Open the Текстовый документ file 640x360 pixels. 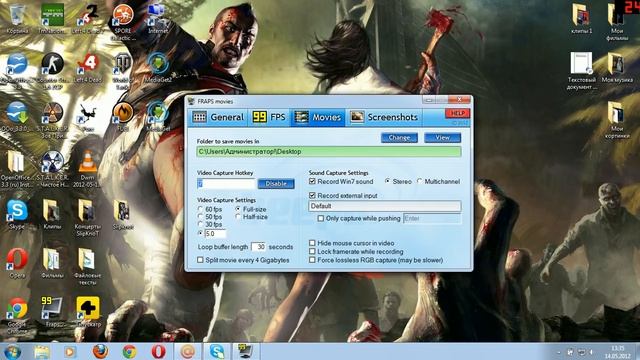581,71
